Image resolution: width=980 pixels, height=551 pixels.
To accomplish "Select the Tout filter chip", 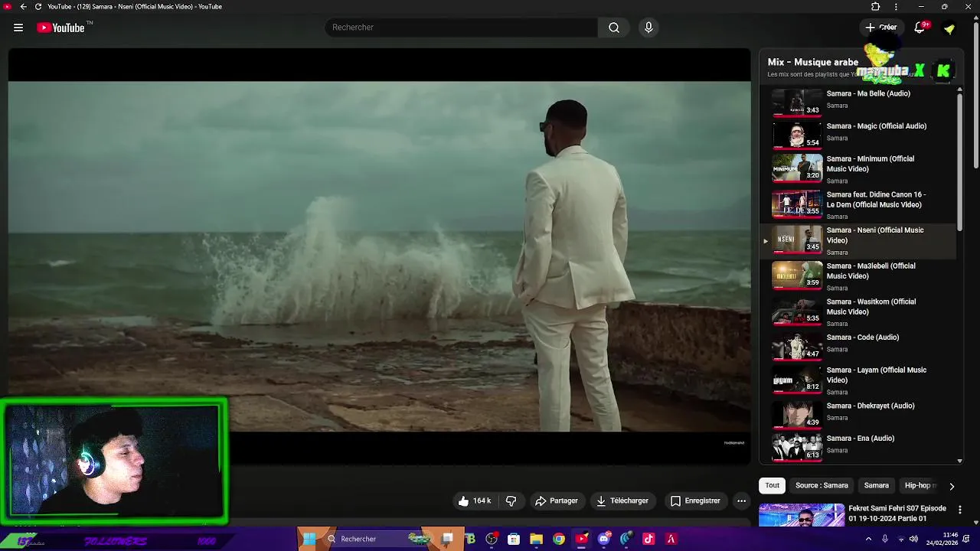I will click(x=772, y=485).
